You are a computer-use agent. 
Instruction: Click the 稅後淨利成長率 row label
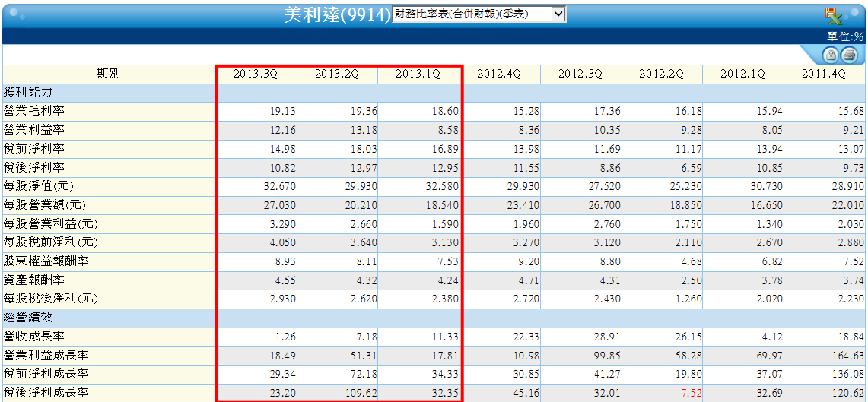coord(45,393)
